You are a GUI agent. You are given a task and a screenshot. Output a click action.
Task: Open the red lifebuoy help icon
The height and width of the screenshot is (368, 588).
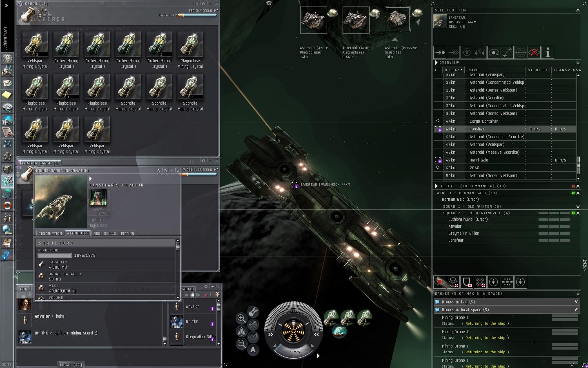7,205
